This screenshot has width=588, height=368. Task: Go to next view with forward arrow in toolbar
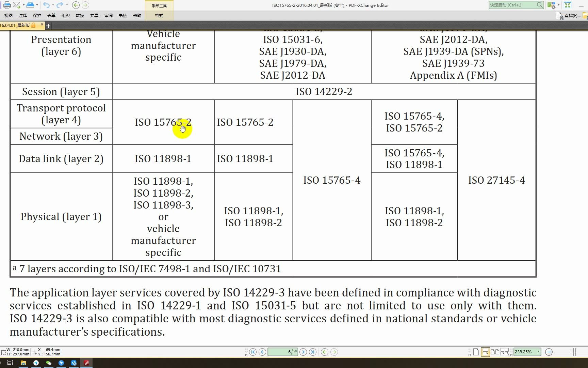(x=85, y=5)
